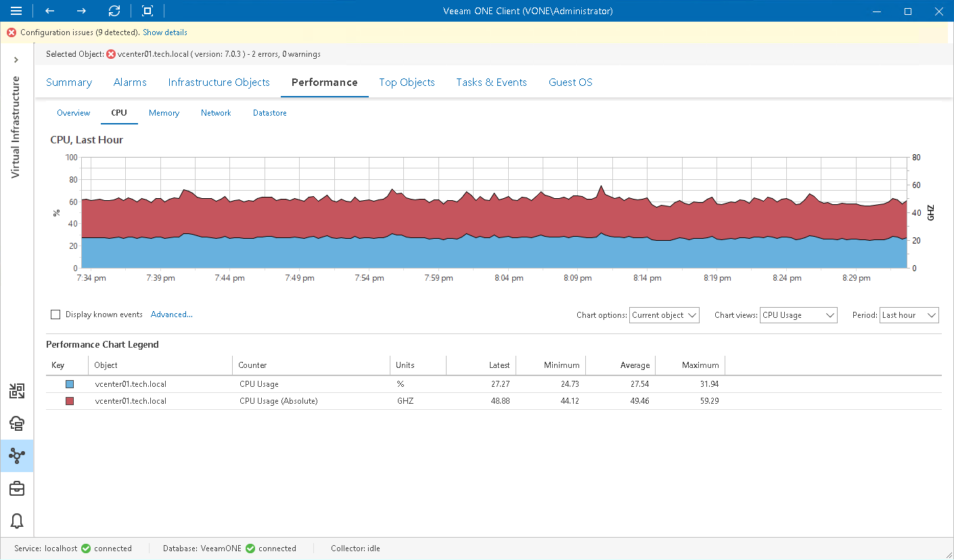Image resolution: width=954 pixels, height=560 pixels.
Task: Click the back navigation arrow
Action: coord(49,11)
